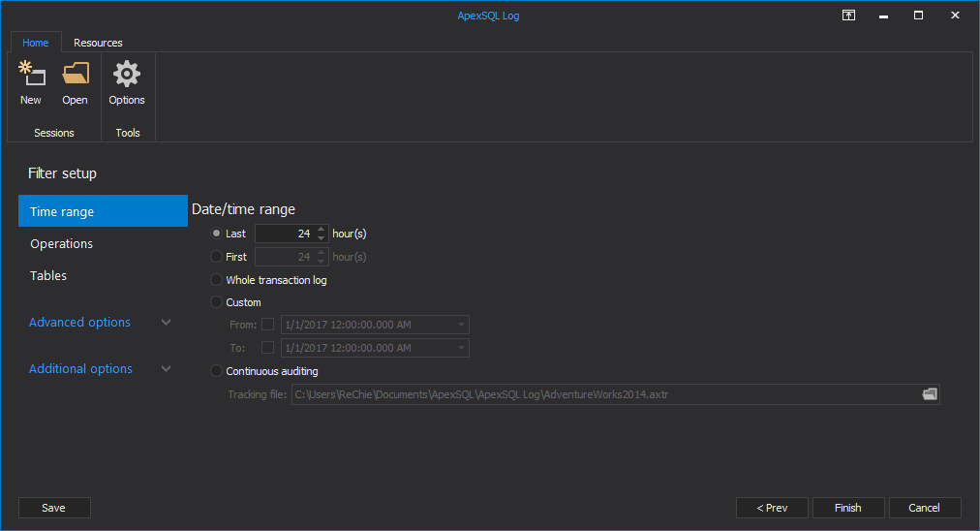The height and width of the screenshot is (531, 980).
Task: Tick the From date checkbox
Action: pos(268,325)
